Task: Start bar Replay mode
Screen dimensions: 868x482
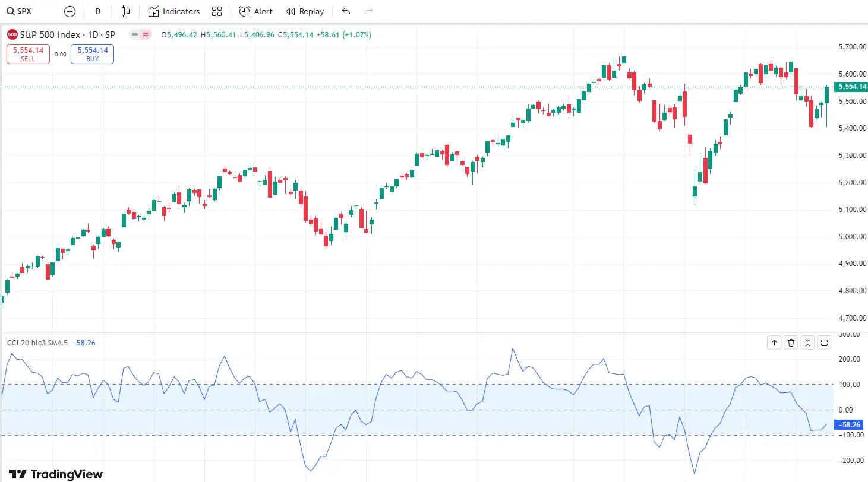Action: [x=304, y=11]
